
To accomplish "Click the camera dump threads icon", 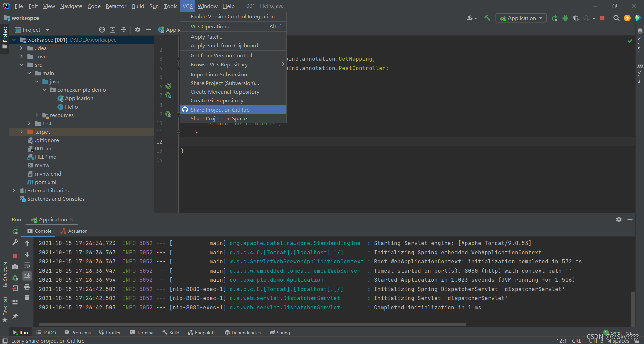I will [15, 267].
